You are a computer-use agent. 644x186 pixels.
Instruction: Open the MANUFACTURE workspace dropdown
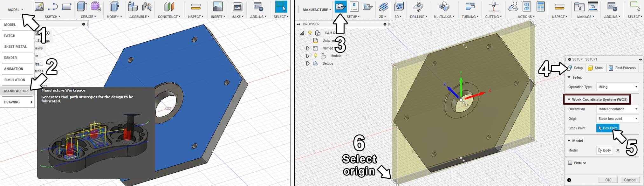pos(317,10)
